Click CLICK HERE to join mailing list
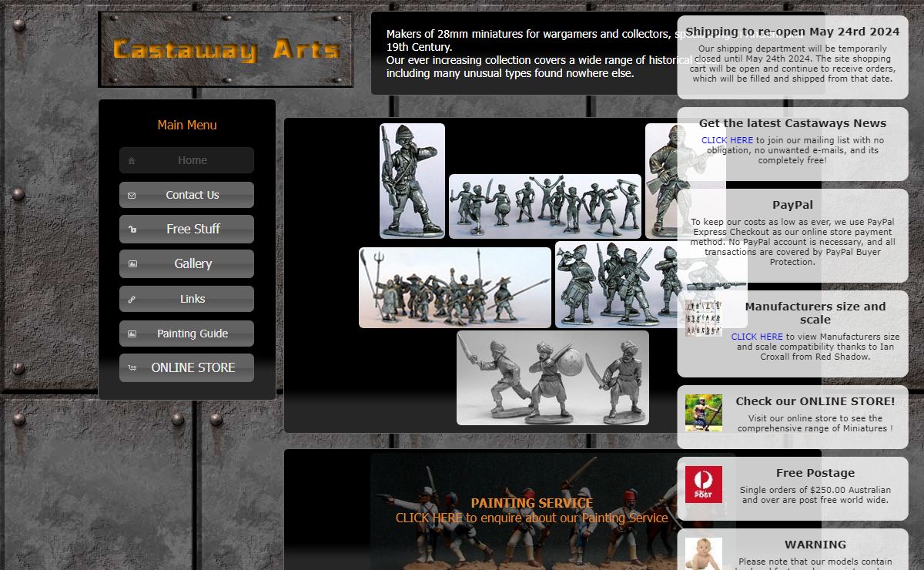This screenshot has width=924, height=570. [x=727, y=140]
